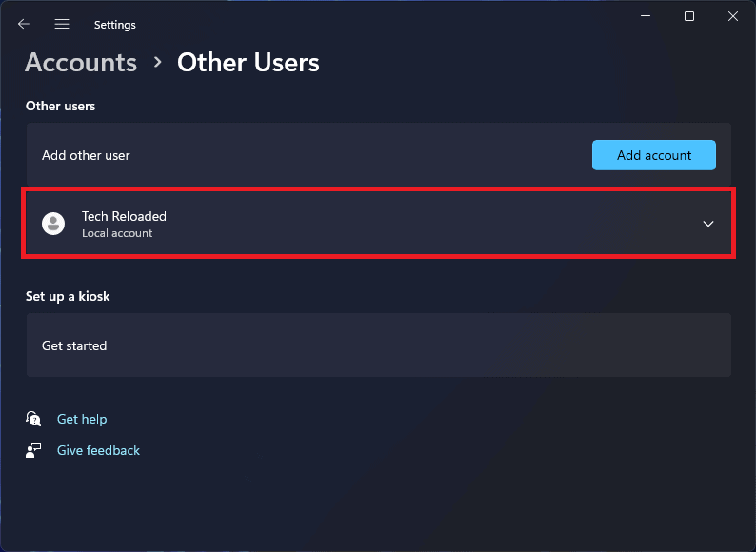Screen dimensions: 756x552
Task: Maximize the Settings window
Action: (689, 16)
